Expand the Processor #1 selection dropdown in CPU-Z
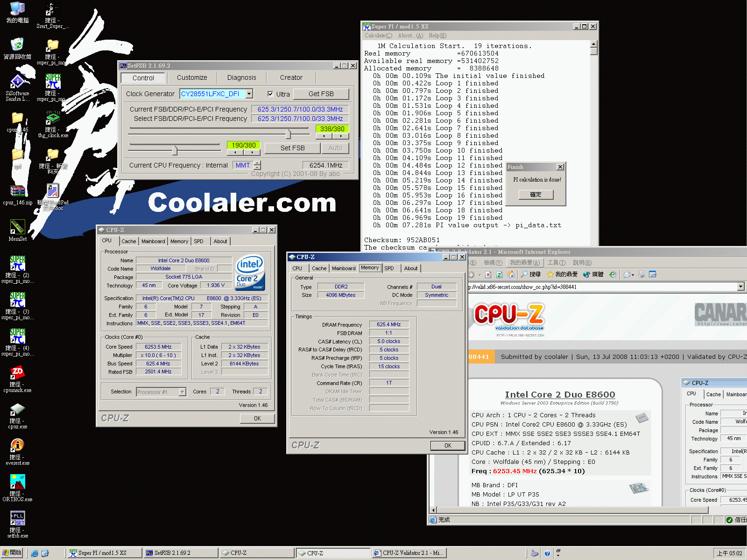This screenshot has height=560, width=747. (x=182, y=392)
